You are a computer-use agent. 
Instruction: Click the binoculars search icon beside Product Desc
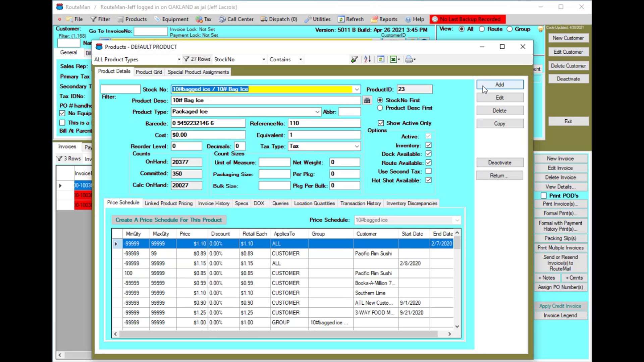coord(367,100)
